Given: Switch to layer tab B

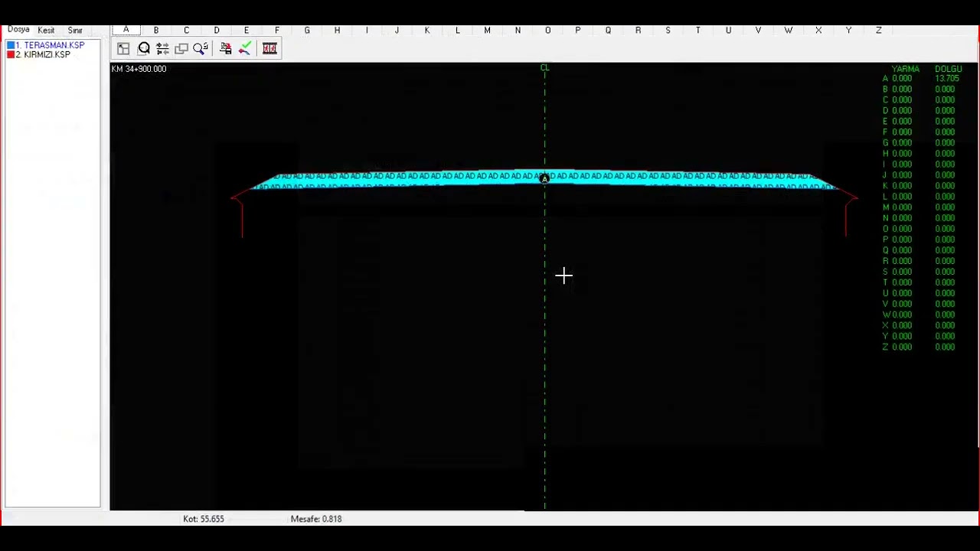Looking at the screenshot, I should [x=156, y=31].
